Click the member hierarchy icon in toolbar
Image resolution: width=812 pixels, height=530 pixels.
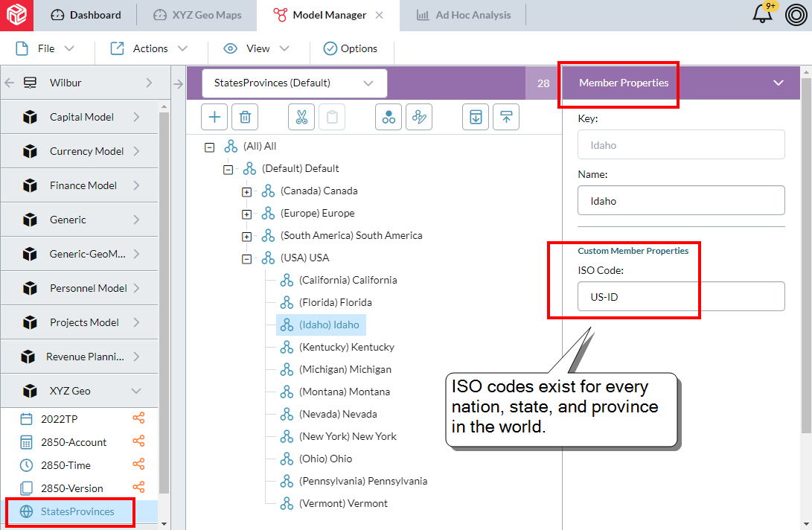click(x=389, y=117)
